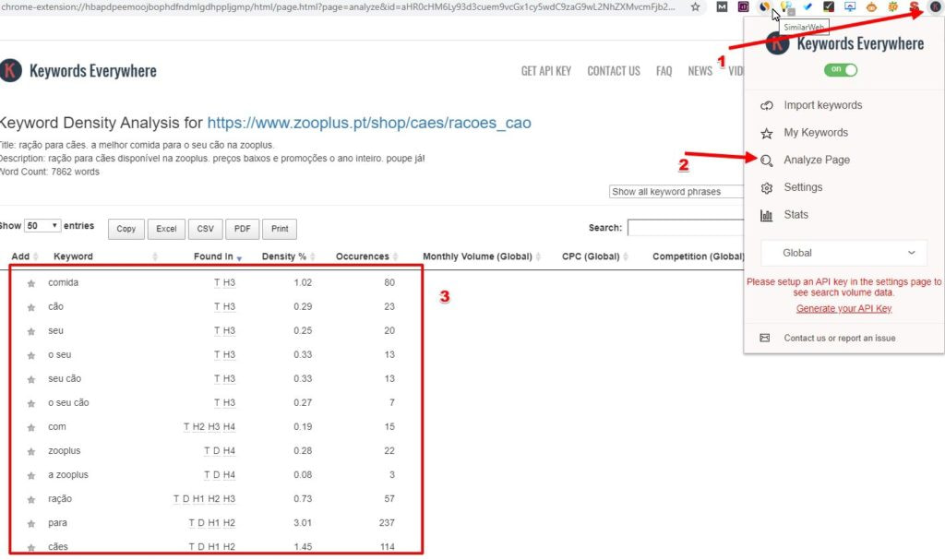This screenshot has width=945, height=560.
Task: Open the Global country dropdown
Action: coord(843,253)
